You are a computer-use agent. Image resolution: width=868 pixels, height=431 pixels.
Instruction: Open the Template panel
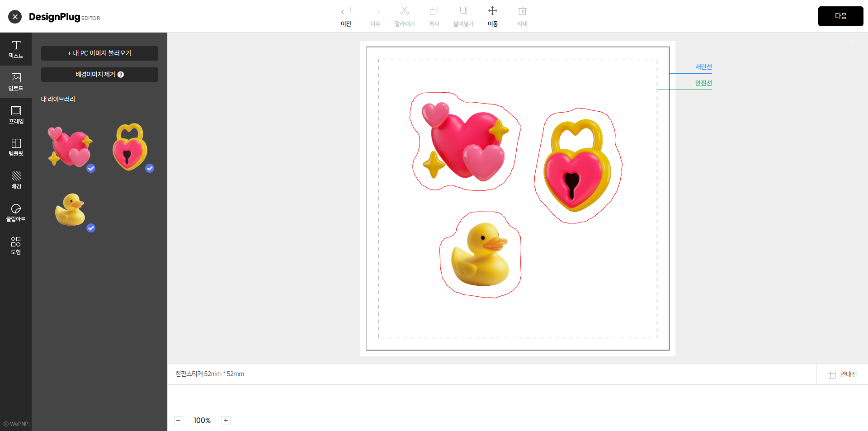coord(16,147)
